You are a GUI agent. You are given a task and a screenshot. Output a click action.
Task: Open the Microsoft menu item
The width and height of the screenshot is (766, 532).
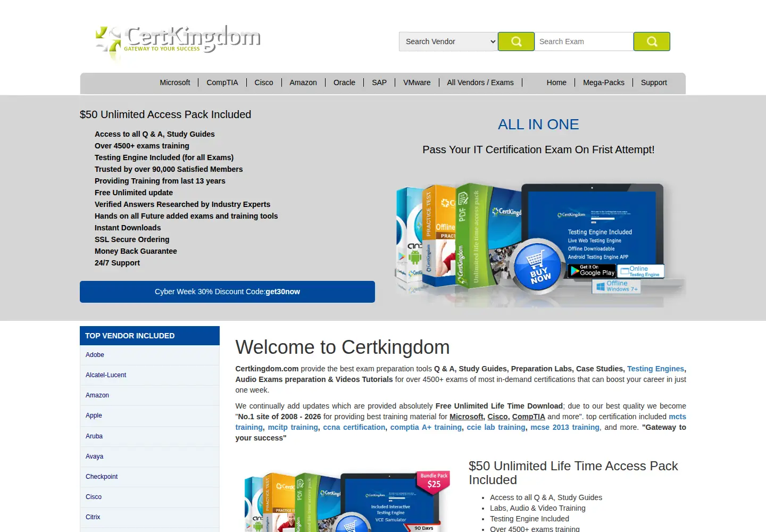point(175,82)
